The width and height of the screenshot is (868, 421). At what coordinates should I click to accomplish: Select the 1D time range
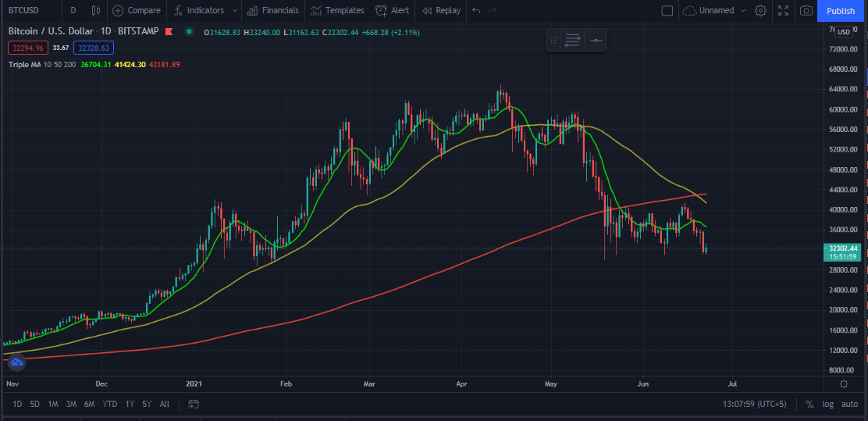click(17, 405)
